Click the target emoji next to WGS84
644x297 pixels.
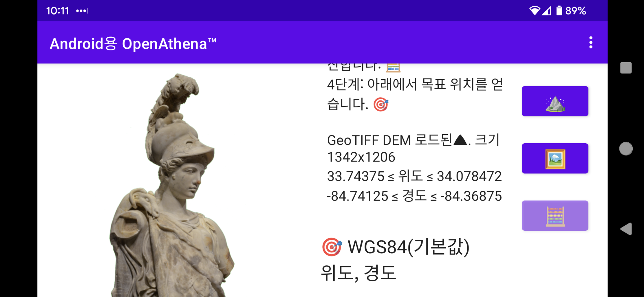pyautogui.click(x=332, y=247)
